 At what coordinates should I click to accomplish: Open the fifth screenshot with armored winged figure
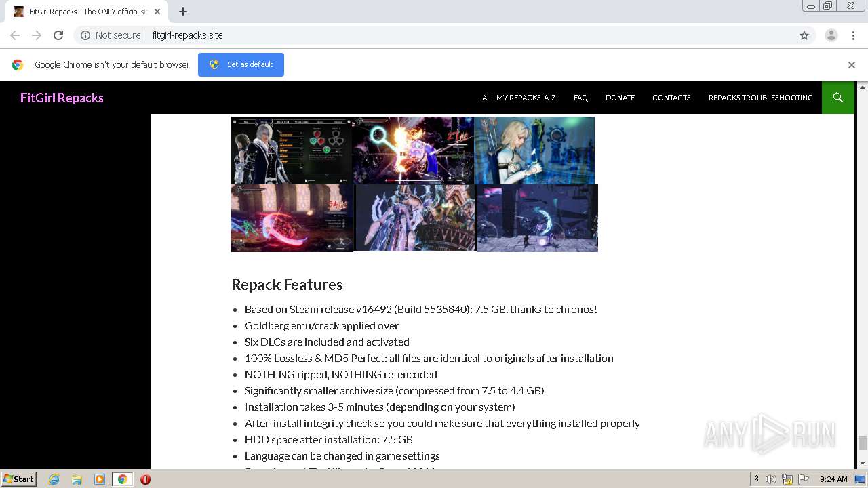pyautogui.click(x=415, y=218)
